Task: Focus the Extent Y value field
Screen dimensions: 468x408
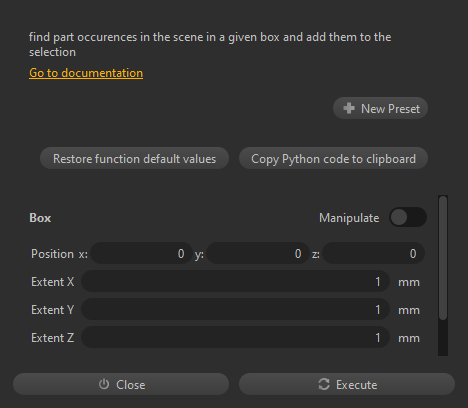Action: (235, 310)
